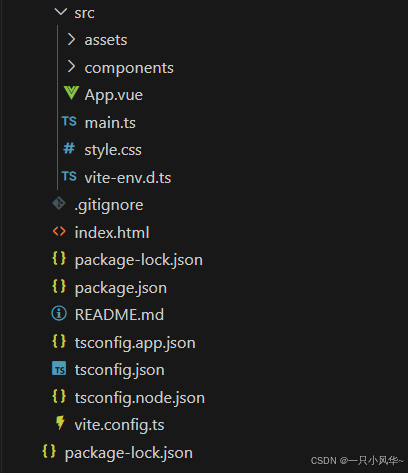Viewport: 408px width, 473px height.
Task: Open the README.md file name
Action: coord(119,315)
